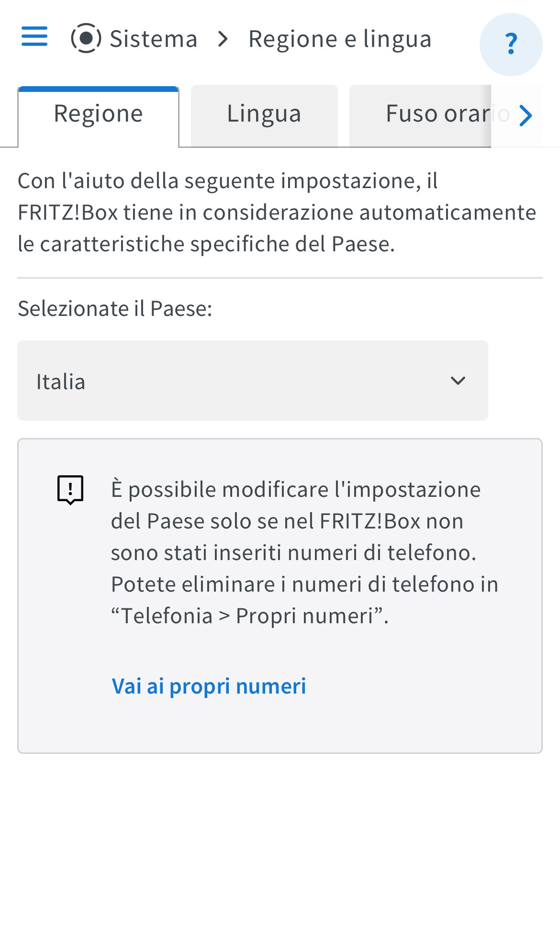
Task: Click the divider line below the intro paragraph
Action: coord(280,278)
